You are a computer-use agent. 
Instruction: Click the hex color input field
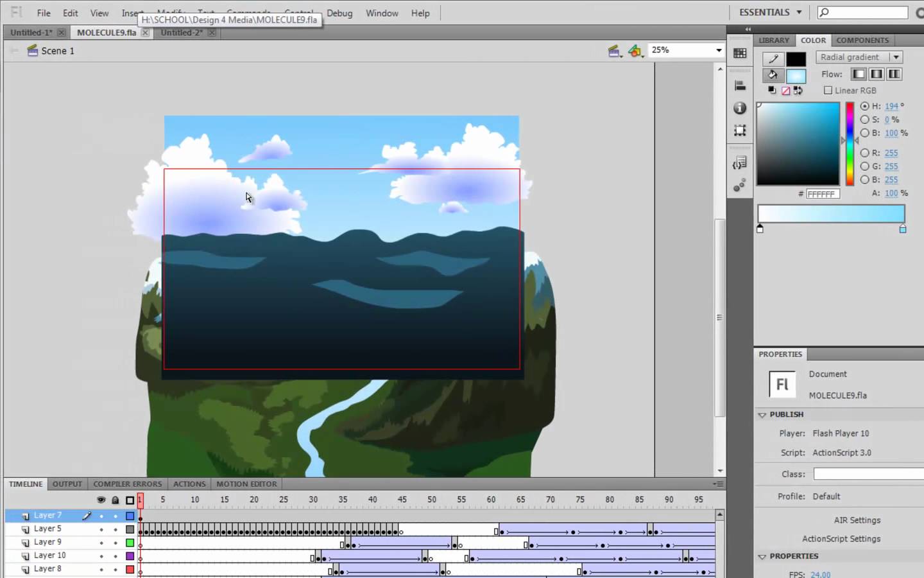tap(822, 194)
